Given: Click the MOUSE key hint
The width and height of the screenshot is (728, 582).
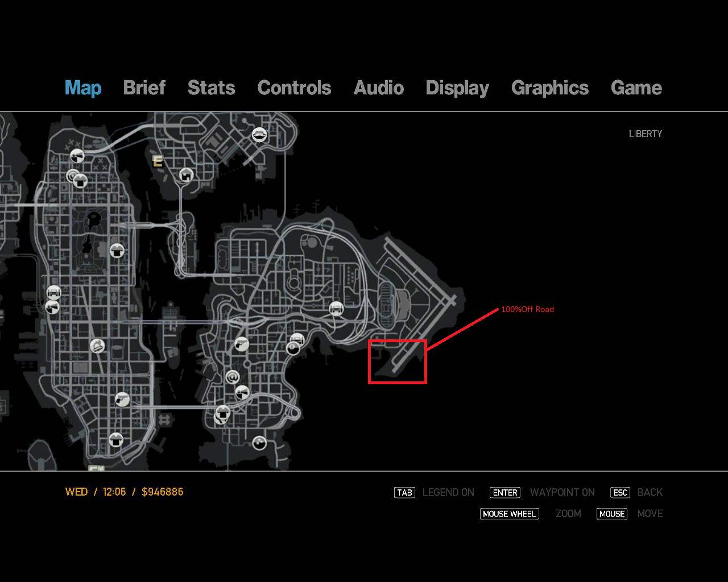Looking at the screenshot, I should tap(612, 514).
